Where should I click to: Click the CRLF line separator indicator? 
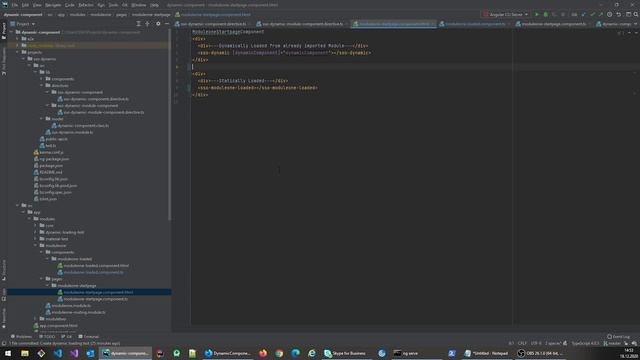pyautogui.click(x=522, y=344)
